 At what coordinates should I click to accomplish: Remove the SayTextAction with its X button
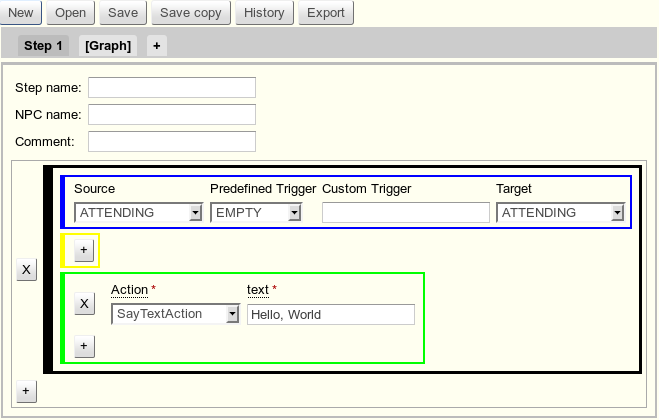(x=85, y=304)
